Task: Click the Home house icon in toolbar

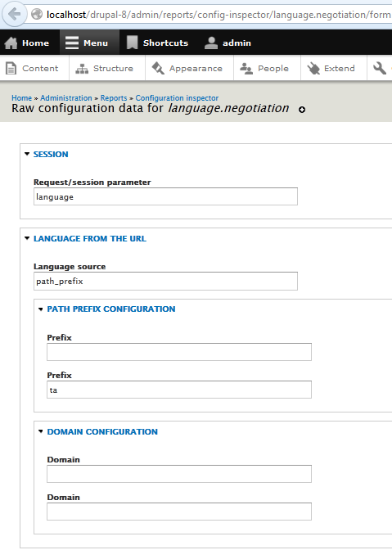Action: [x=11, y=43]
